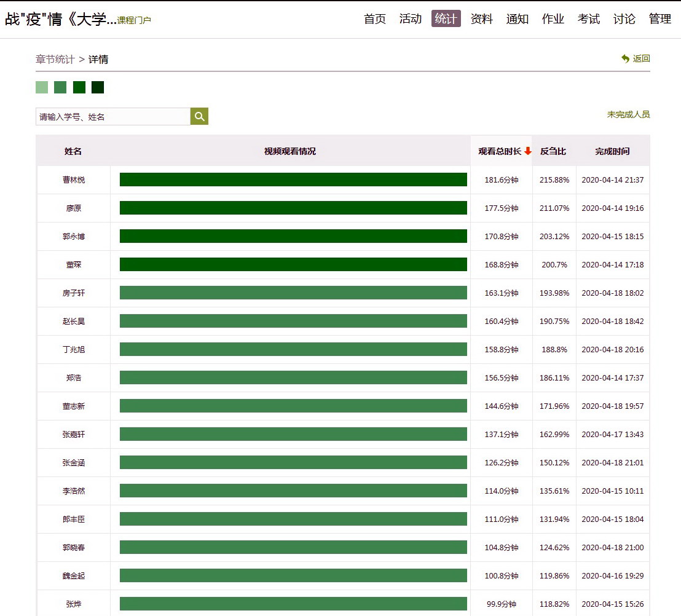This screenshot has height=616, width=681.
Task: Click the 课程门户 link
Action: [134, 20]
